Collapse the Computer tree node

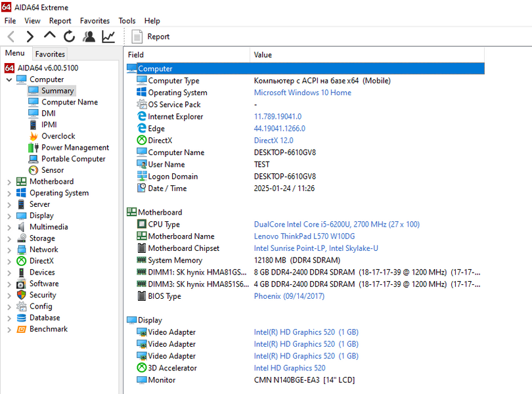click(9, 79)
